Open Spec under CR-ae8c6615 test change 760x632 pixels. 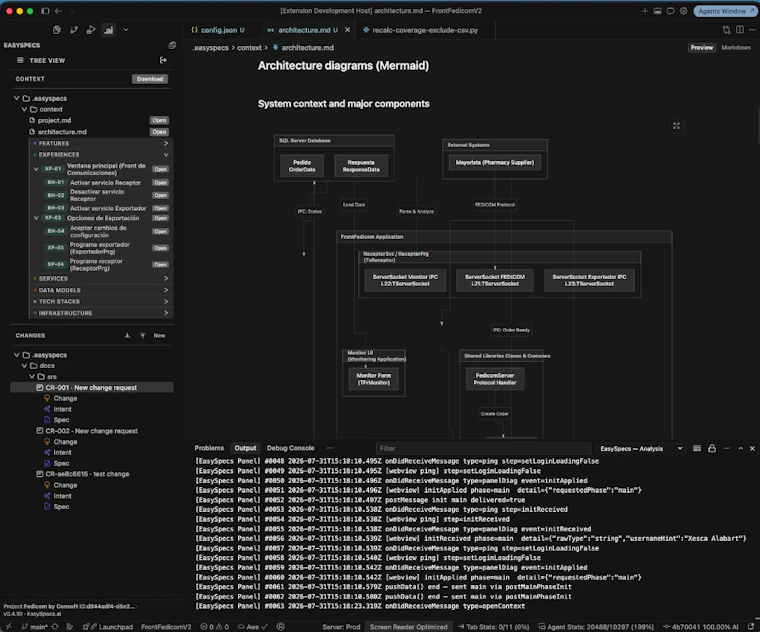[62, 507]
